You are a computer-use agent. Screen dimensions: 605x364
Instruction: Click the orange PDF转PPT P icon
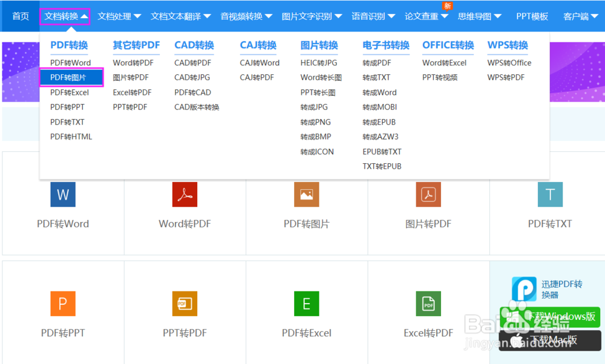pos(63,304)
